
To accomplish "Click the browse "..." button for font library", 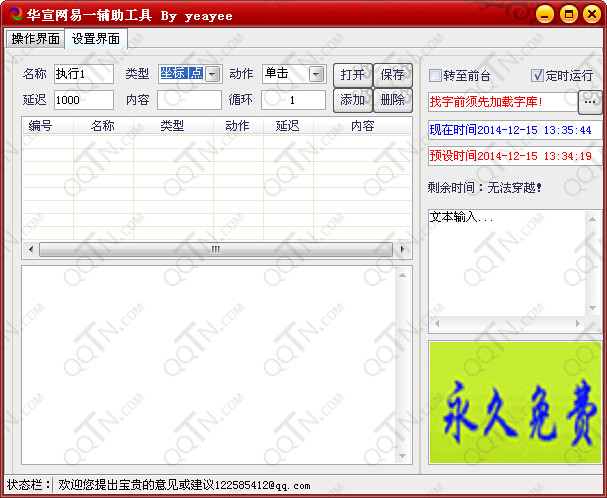I will pos(590,101).
